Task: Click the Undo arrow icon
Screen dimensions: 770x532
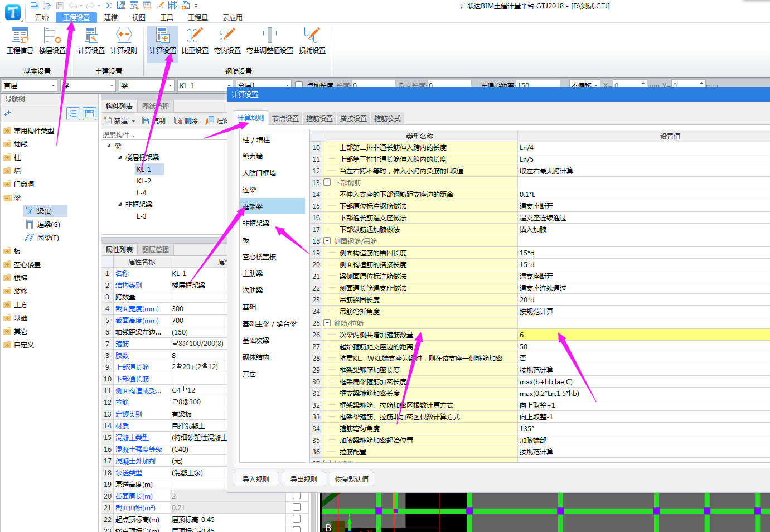Action: [72, 6]
